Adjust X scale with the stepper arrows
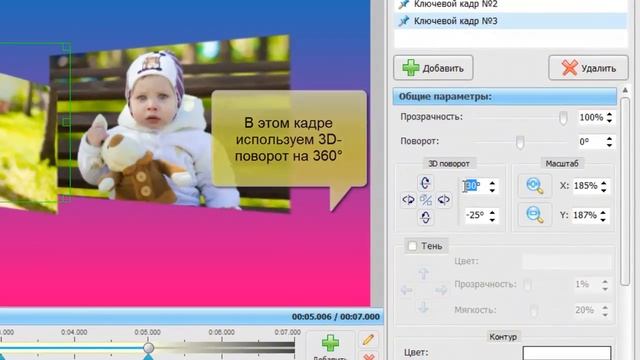Image resolution: width=640 pixels, height=360 pixels. point(604,186)
